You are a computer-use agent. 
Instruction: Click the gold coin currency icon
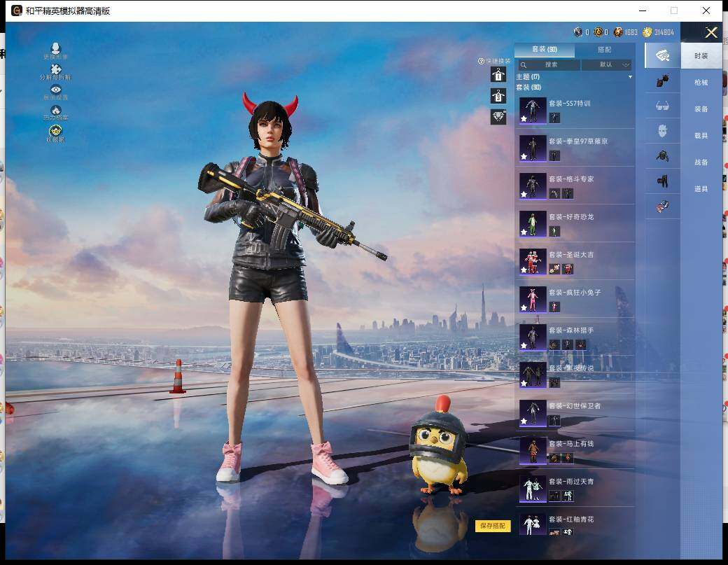[647, 32]
